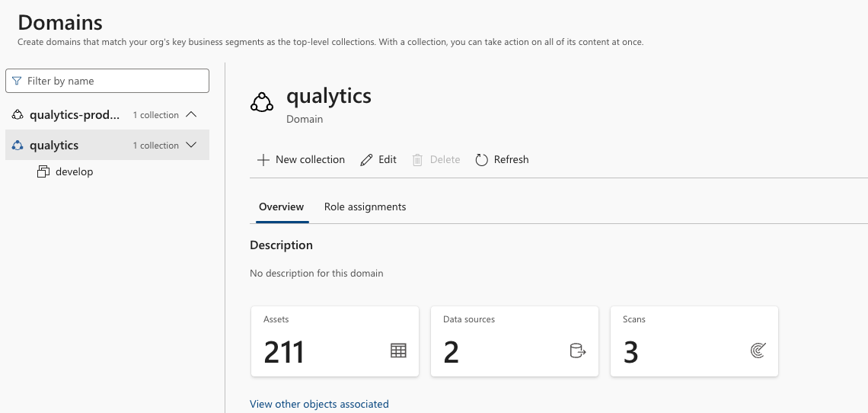Open the Assets card showing 211
Image resolution: width=868 pixels, height=413 pixels.
334,341
